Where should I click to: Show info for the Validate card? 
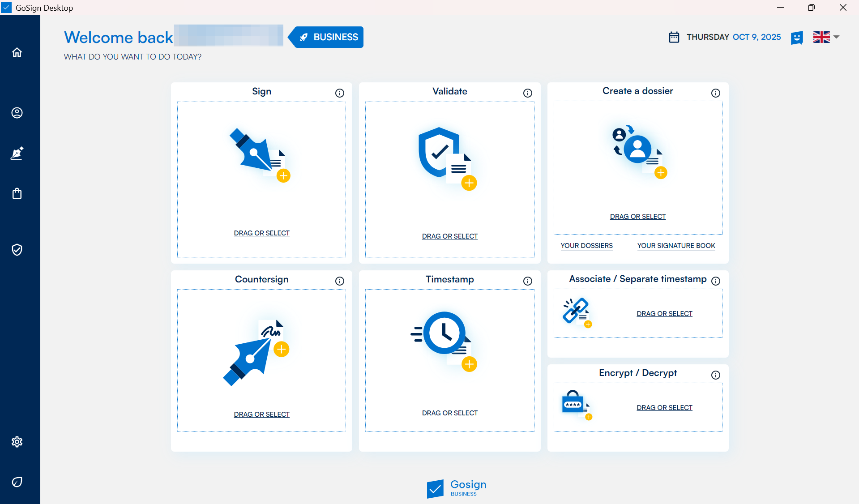point(528,93)
